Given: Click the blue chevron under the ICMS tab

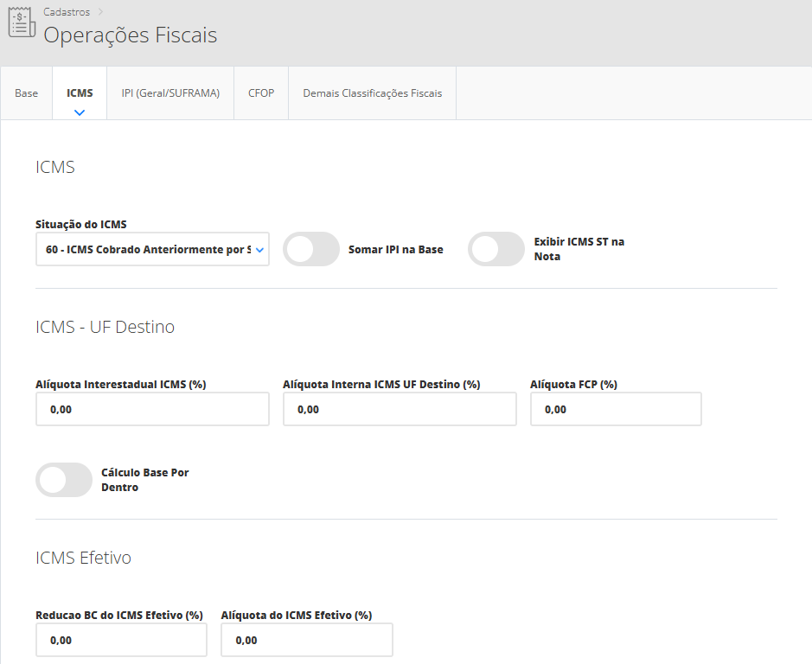Looking at the screenshot, I should coord(80,112).
